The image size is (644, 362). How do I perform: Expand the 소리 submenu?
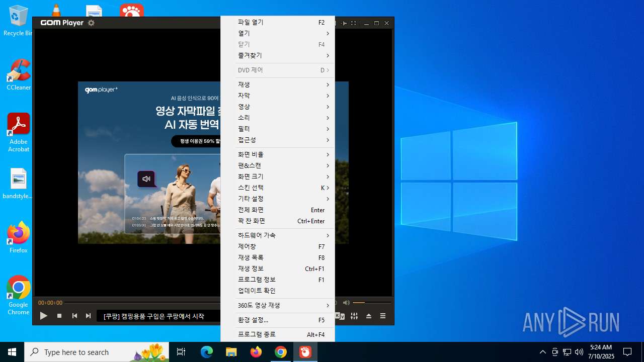278,118
